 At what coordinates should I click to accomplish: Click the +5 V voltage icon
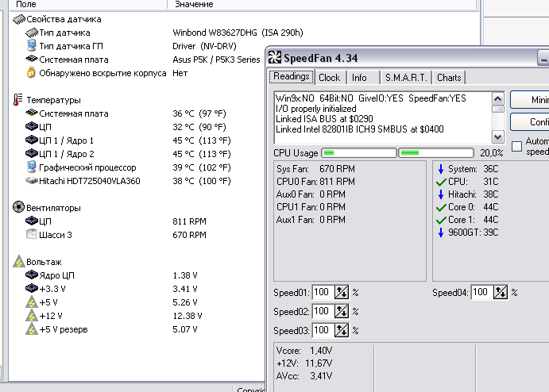pos(32,302)
